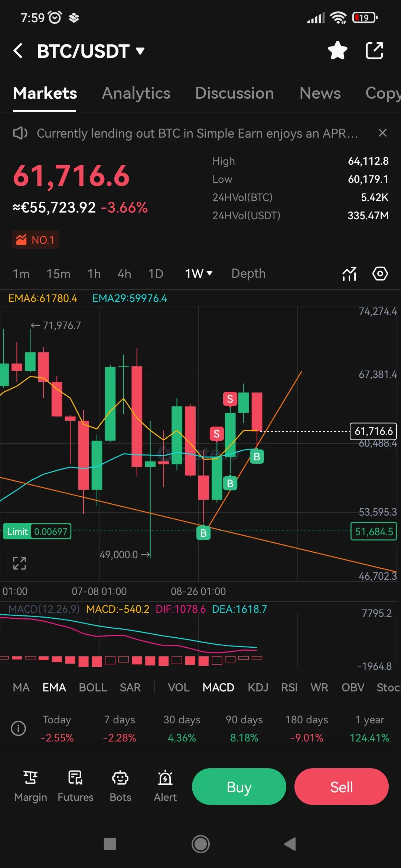
Task: Tap Android back triangle button
Action: [290, 844]
